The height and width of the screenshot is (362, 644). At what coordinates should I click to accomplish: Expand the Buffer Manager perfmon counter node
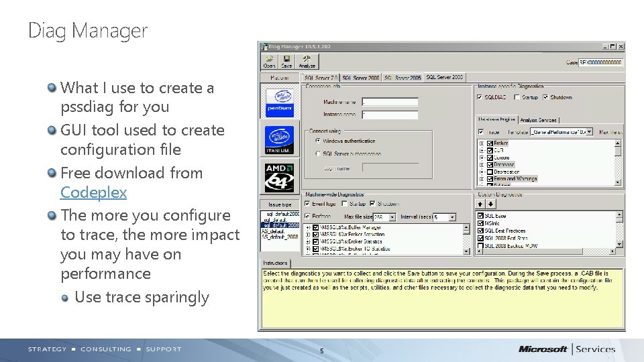[x=308, y=227]
